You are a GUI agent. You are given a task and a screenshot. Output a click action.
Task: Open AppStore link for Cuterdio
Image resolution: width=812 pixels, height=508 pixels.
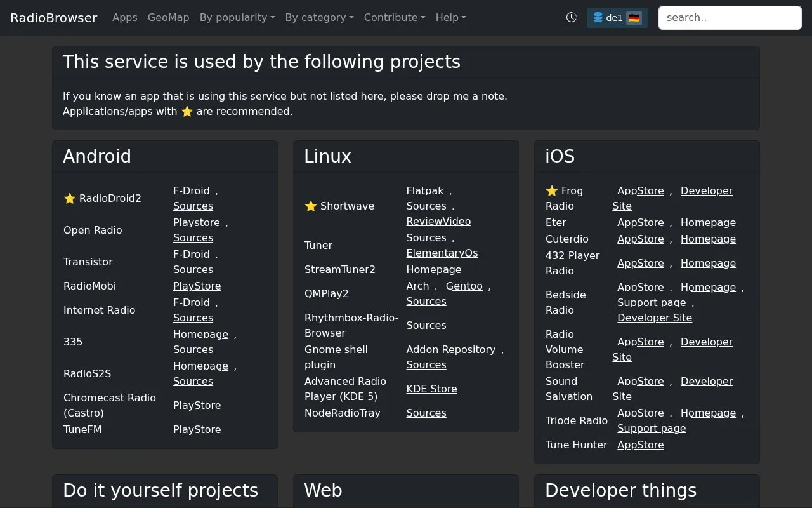tap(641, 239)
